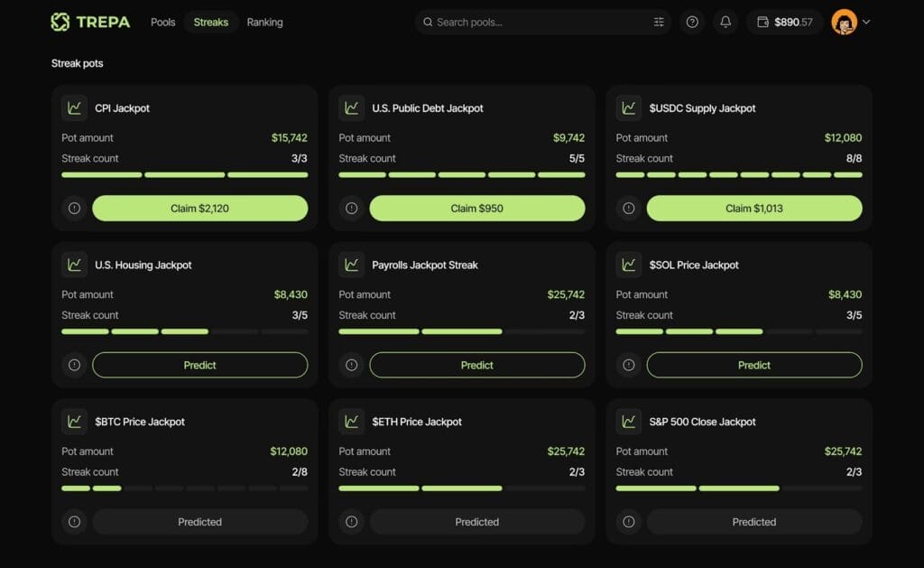Click the CPI Jackpot chart icon

point(74,108)
